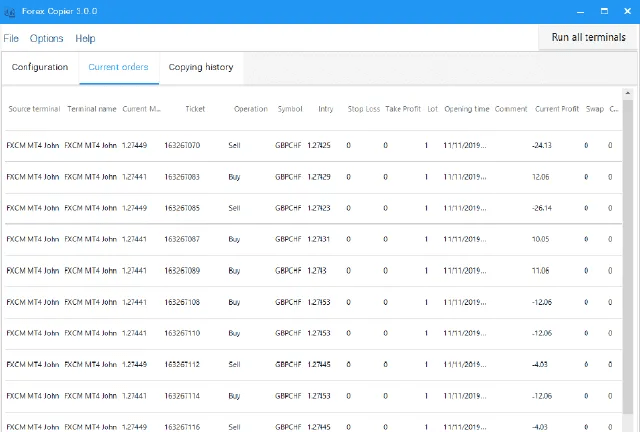Select ticket number 163267108
The image size is (640, 432).
click(182, 302)
